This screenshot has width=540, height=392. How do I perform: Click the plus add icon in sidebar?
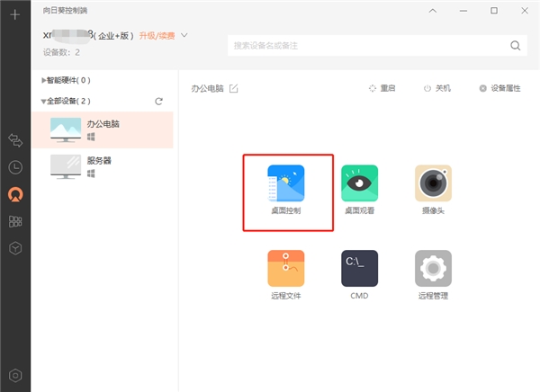click(x=14, y=14)
